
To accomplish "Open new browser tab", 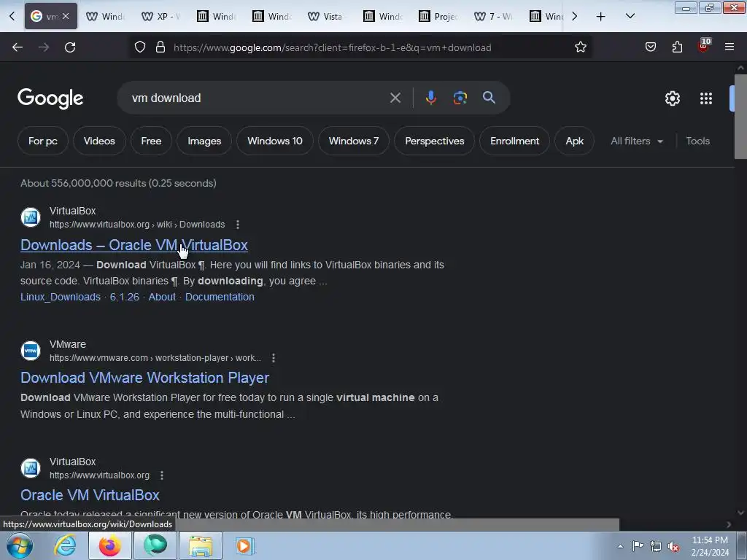I will tap(601, 17).
